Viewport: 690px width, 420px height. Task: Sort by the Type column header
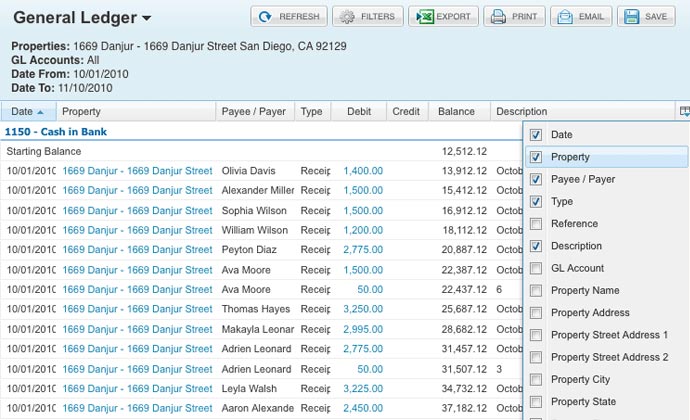point(313,111)
